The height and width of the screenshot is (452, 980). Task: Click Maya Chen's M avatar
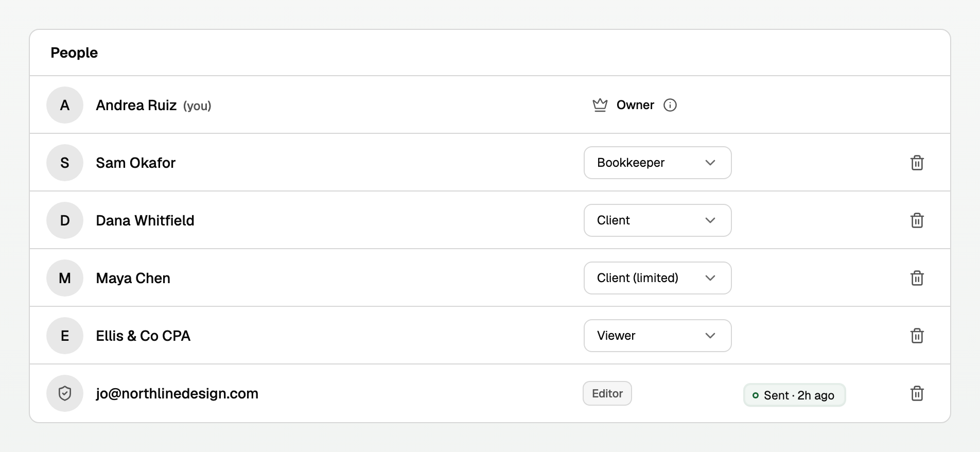click(65, 278)
